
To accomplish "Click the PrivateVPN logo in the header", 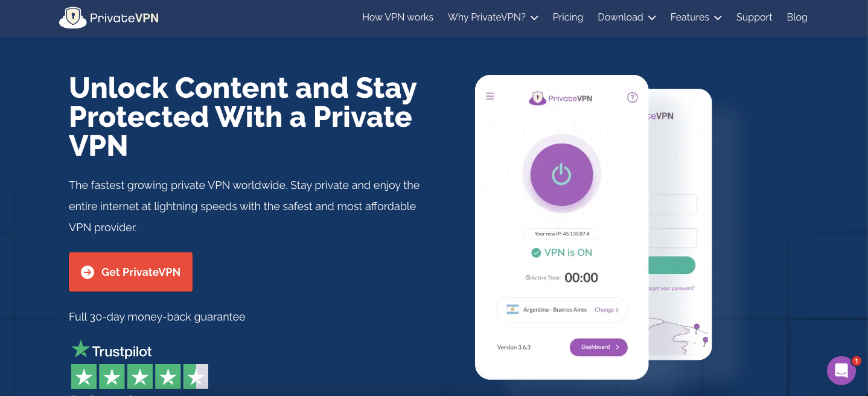I will 109,18.
